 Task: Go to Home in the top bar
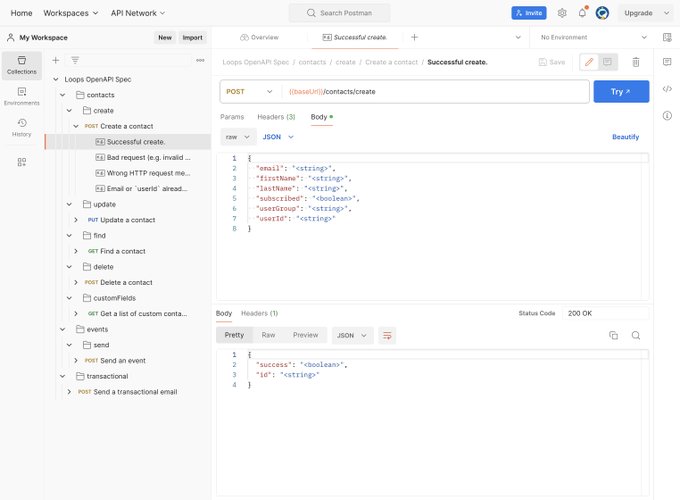tap(21, 13)
